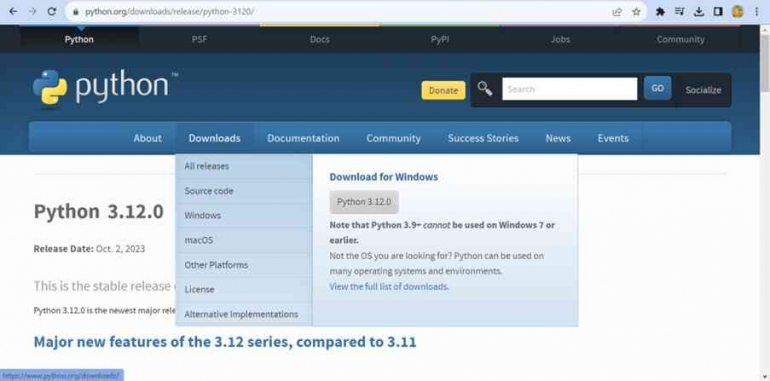Click the site search input field
Viewport: 770px width, 381px height.
(x=570, y=89)
